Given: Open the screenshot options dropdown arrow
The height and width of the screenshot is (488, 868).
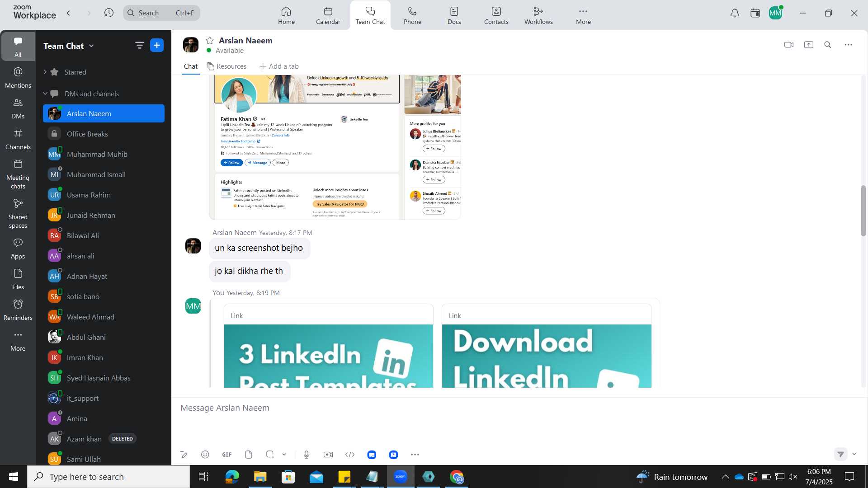Looking at the screenshot, I should coord(284,455).
